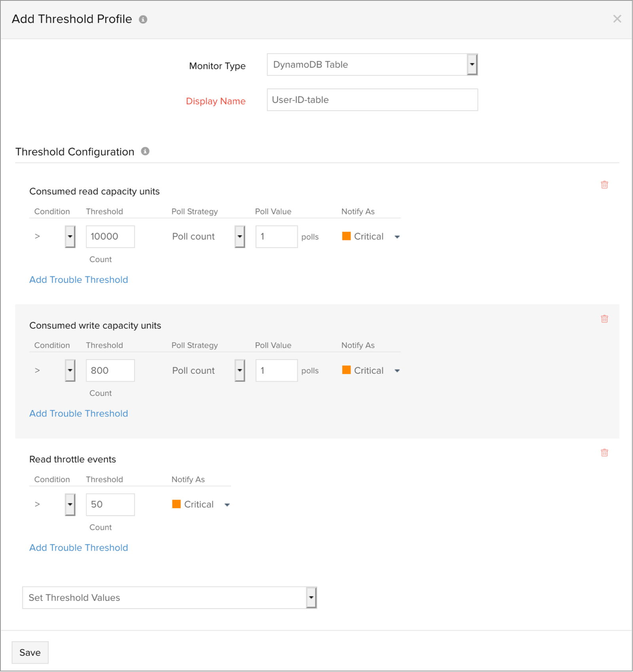This screenshot has width=633, height=672.
Task: Expand the Set Threshold Values dropdown
Action: coord(311,598)
